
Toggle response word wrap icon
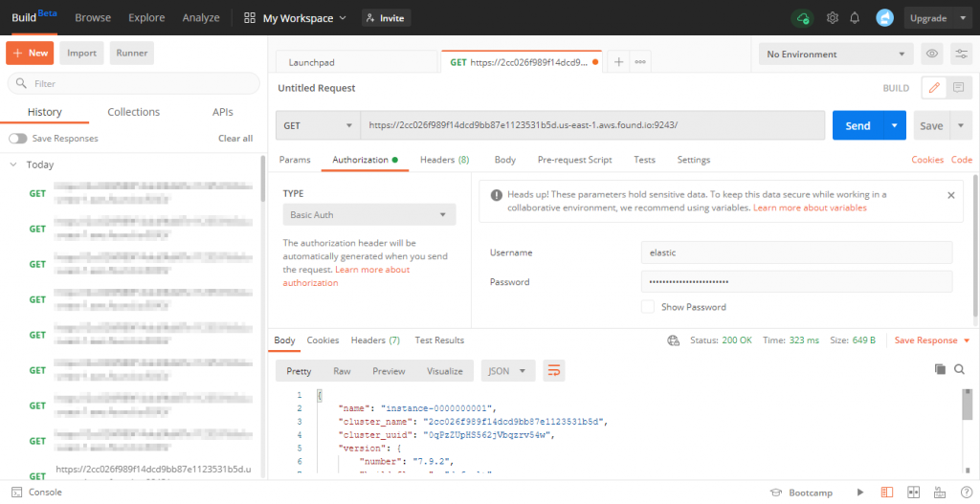[x=553, y=370]
